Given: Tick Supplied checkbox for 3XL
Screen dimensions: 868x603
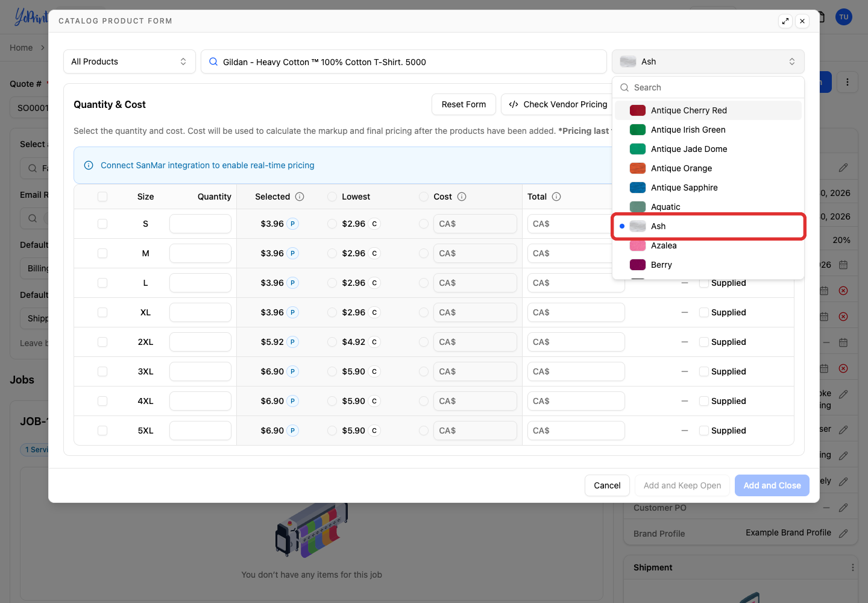Looking at the screenshot, I should [x=704, y=371].
